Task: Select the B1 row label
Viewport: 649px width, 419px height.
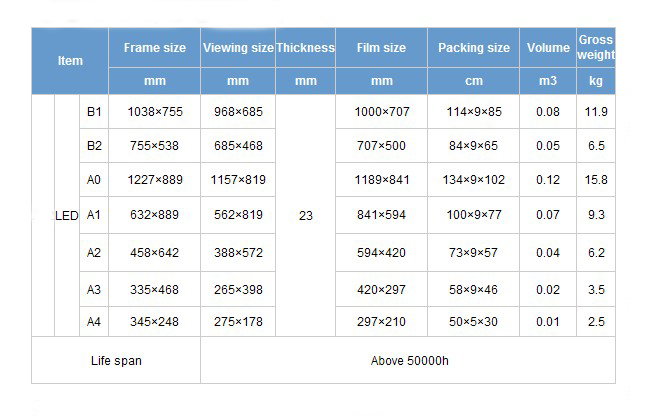Action: click(94, 111)
